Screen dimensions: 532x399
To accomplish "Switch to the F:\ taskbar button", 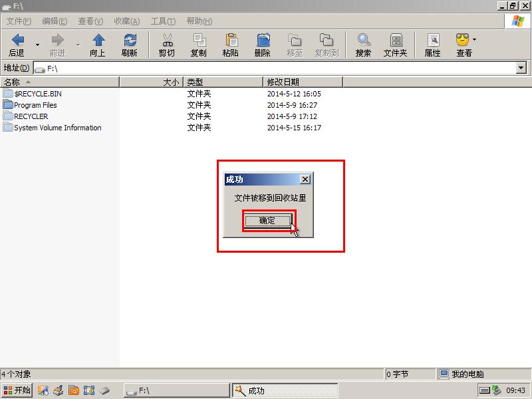I will pos(176,390).
